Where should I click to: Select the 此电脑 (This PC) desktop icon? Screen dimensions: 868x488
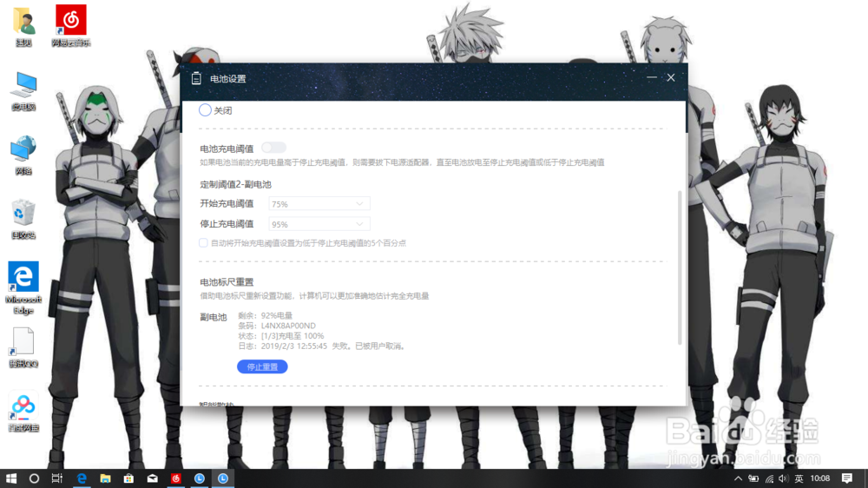pos(23,91)
